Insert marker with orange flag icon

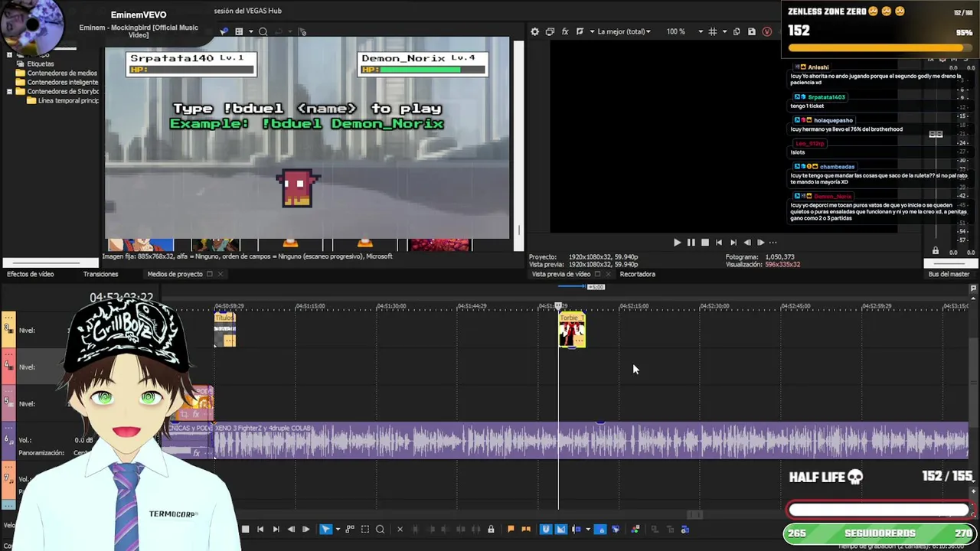(x=511, y=529)
